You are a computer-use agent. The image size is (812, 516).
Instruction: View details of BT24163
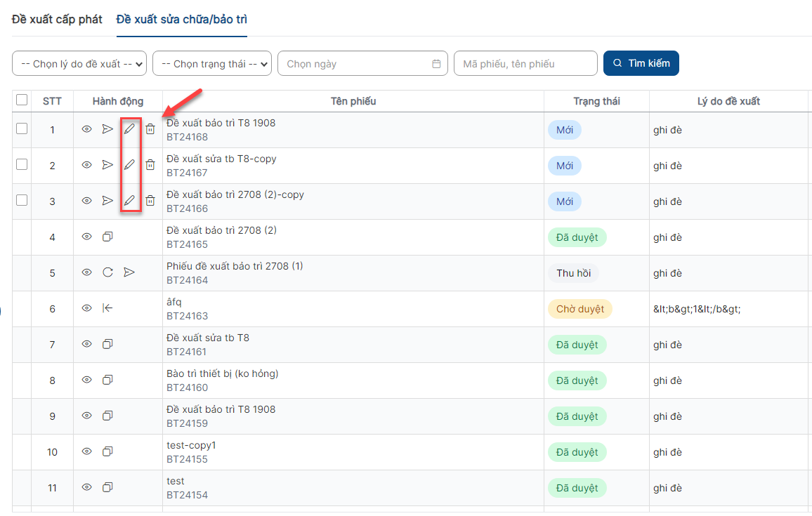[86, 308]
